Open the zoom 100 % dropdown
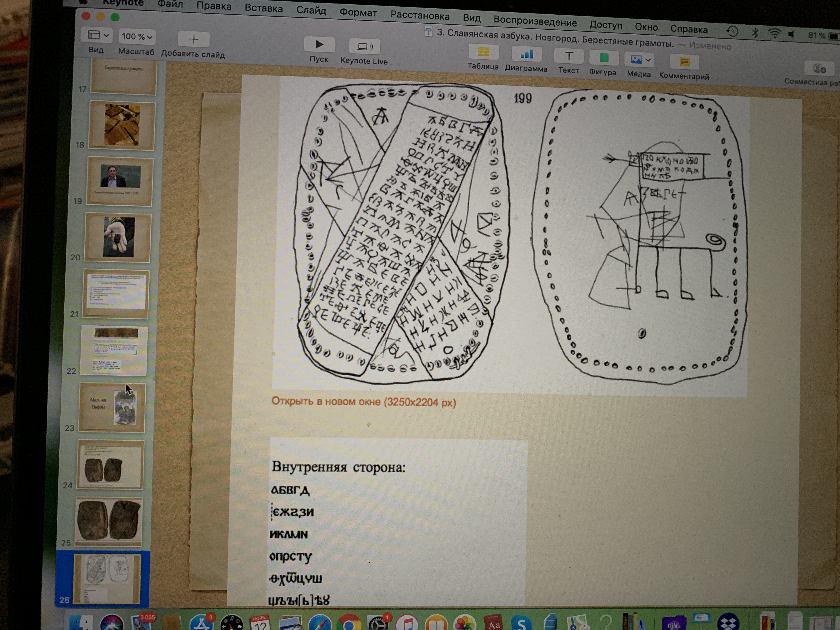This screenshot has width=840, height=630. click(137, 36)
